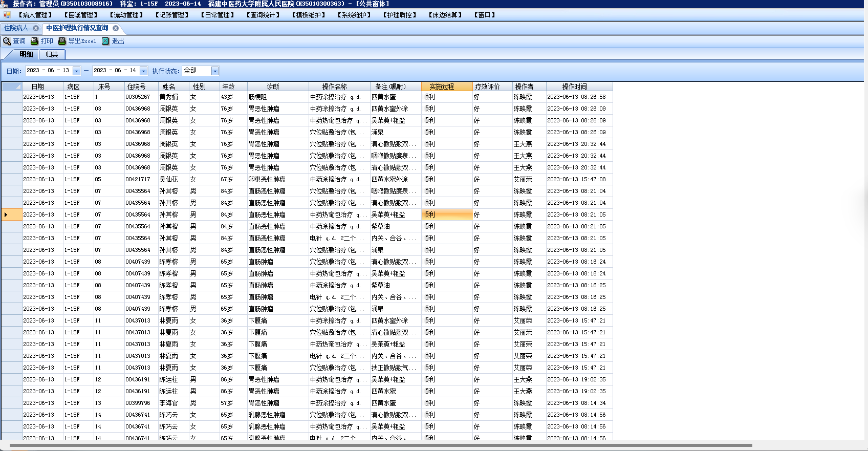Open the 床边结算 menu

[445, 15]
